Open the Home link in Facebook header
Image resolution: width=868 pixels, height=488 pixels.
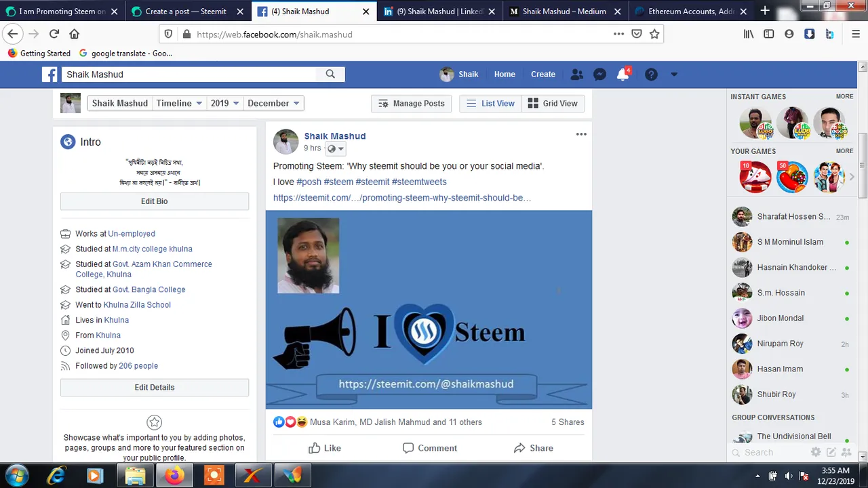coord(505,75)
